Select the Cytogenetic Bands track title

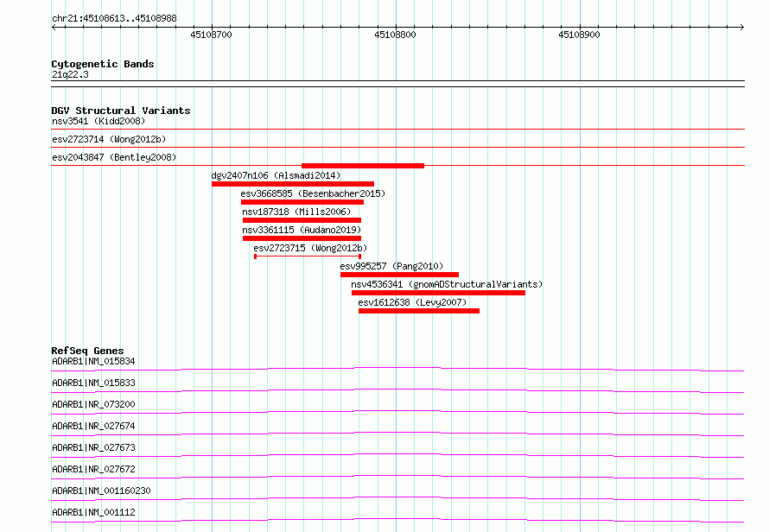(103, 64)
